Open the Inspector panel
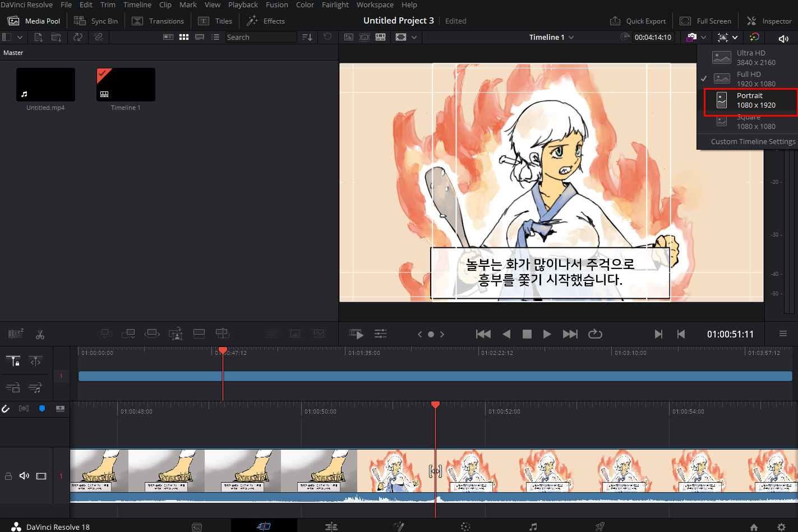The image size is (798, 532). click(769, 21)
